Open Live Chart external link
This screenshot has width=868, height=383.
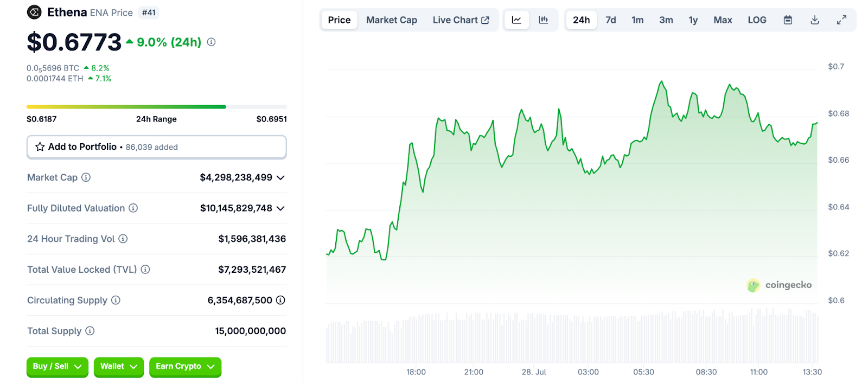[461, 20]
